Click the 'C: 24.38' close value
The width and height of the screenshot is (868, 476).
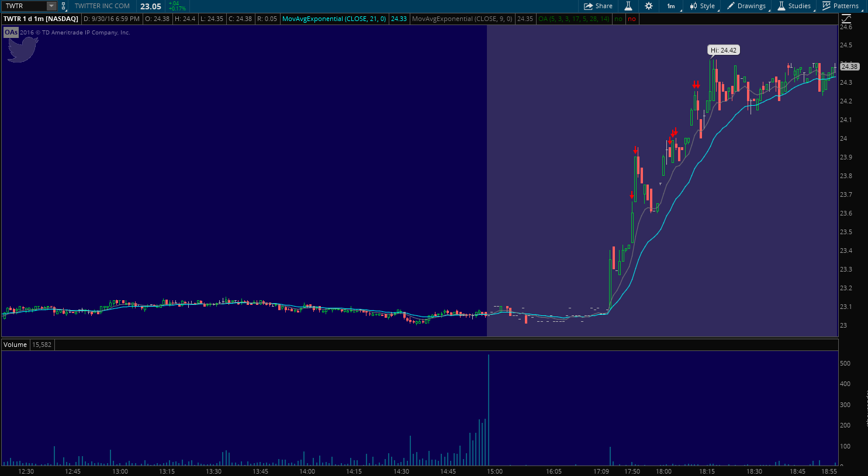point(240,19)
